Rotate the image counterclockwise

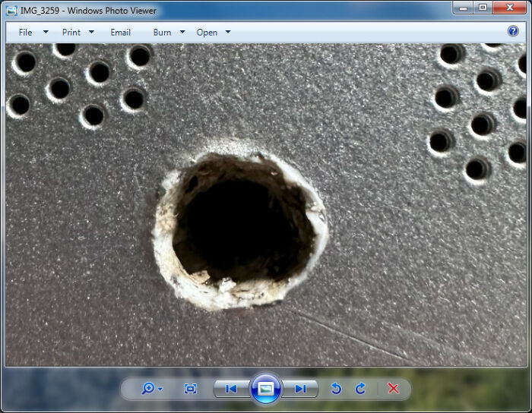coord(336,389)
